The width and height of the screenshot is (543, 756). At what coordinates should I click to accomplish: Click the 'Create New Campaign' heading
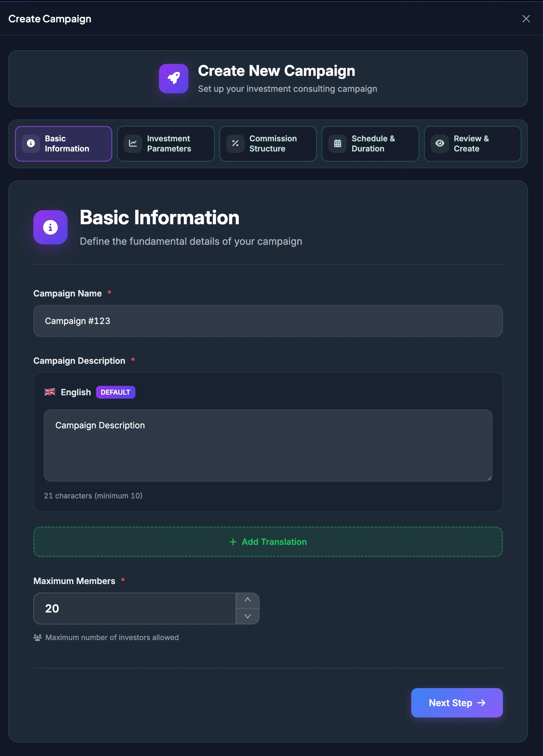click(x=276, y=71)
